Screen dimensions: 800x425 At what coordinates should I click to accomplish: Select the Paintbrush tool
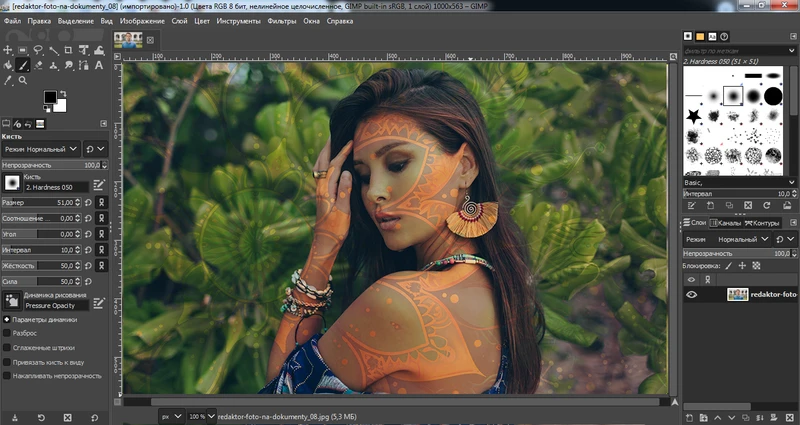click(22, 65)
